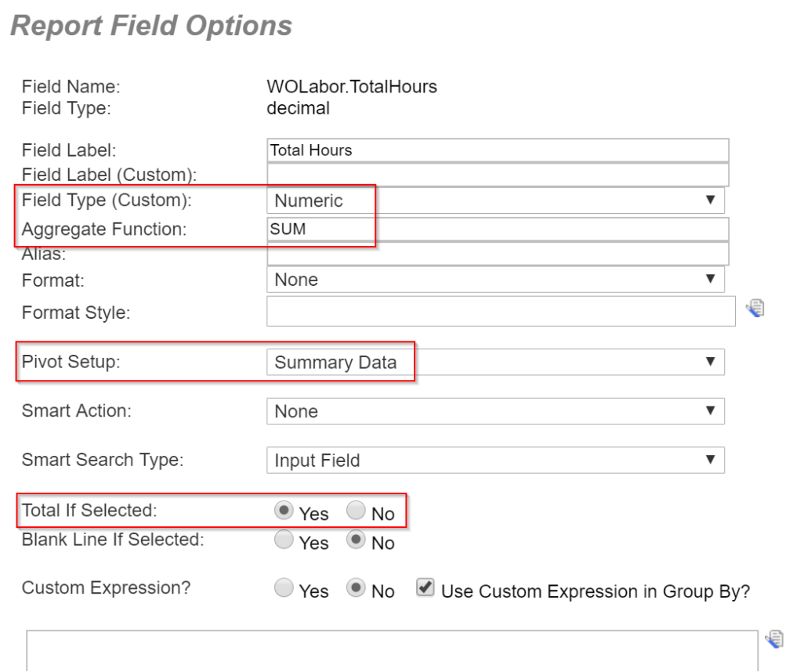Expand the Pivot Setup dropdown
Viewport: 793px width, 672px height.
(x=495, y=362)
